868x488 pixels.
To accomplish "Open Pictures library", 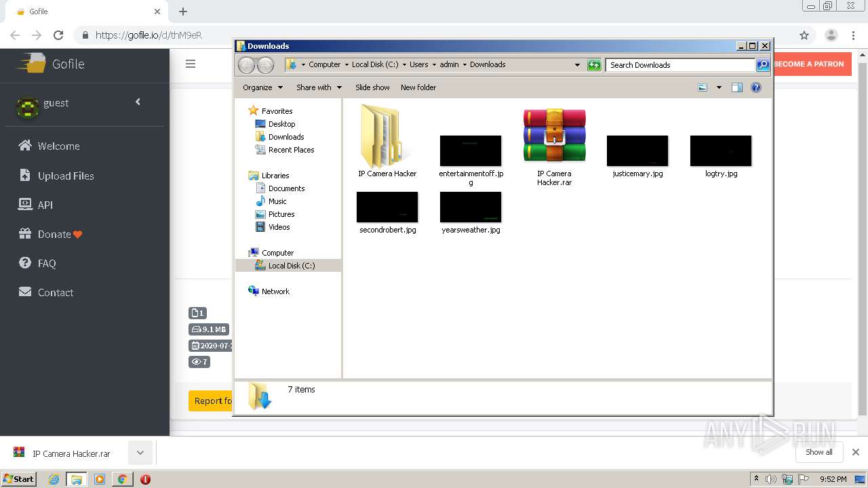I will (x=281, y=214).
